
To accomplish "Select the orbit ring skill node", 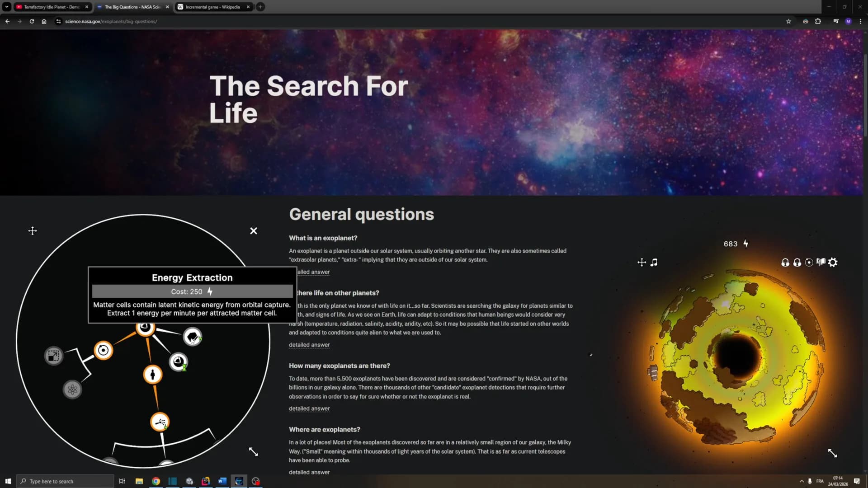I will 104,350.
